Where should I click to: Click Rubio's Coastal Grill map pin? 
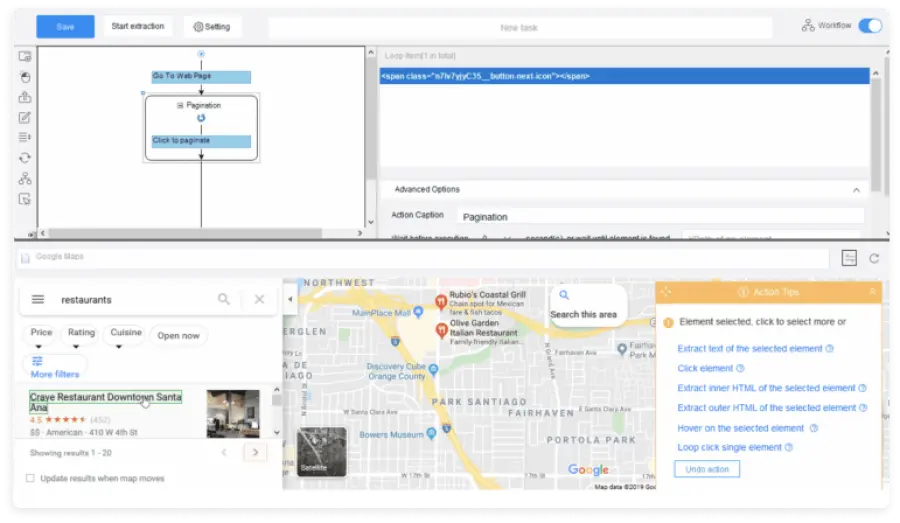(x=441, y=301)
